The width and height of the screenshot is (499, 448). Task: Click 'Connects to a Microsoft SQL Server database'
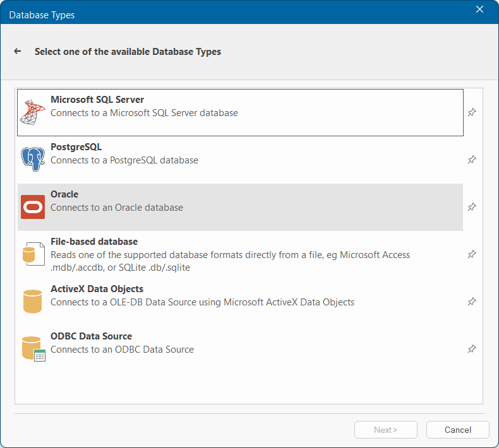tap(144, 113)
